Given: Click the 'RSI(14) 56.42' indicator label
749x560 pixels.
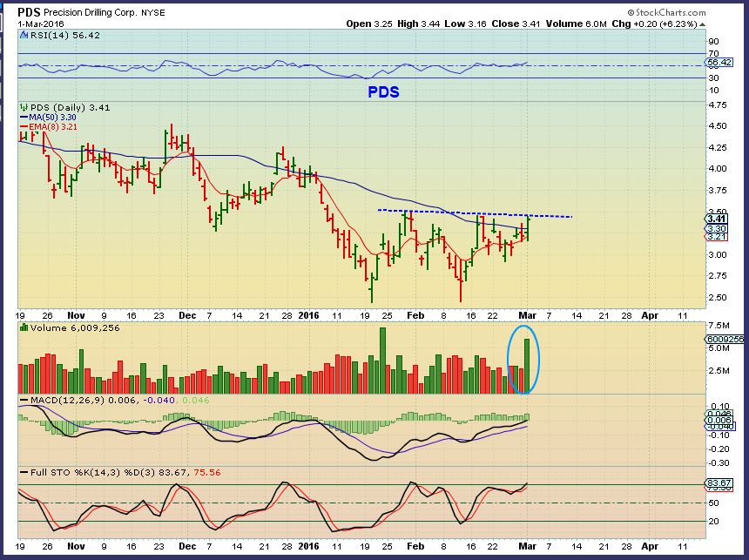Looking at the screenshot, I should click(x=65, y=35).
